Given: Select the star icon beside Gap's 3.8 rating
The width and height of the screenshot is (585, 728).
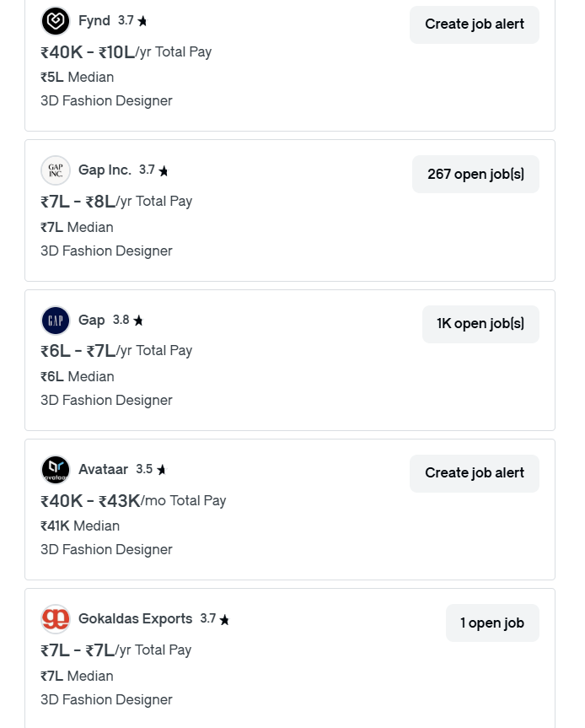Looking at the screenshot, I should coord(138,320).
